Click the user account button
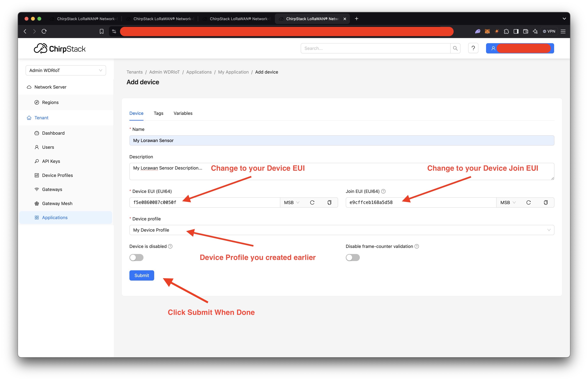Viewport: 588px width, 381px height. (x=520, y=48)
